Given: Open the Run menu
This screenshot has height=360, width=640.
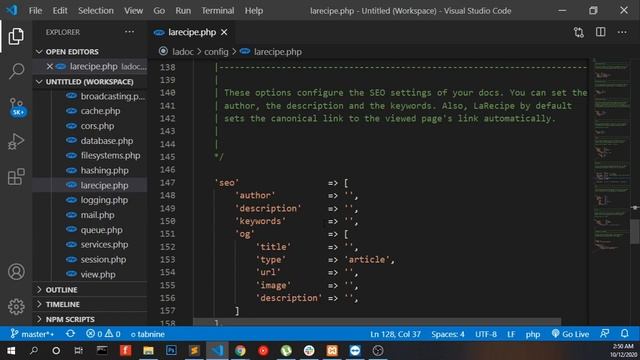Looking at the screenshot, I should click(x=183, y=11).
